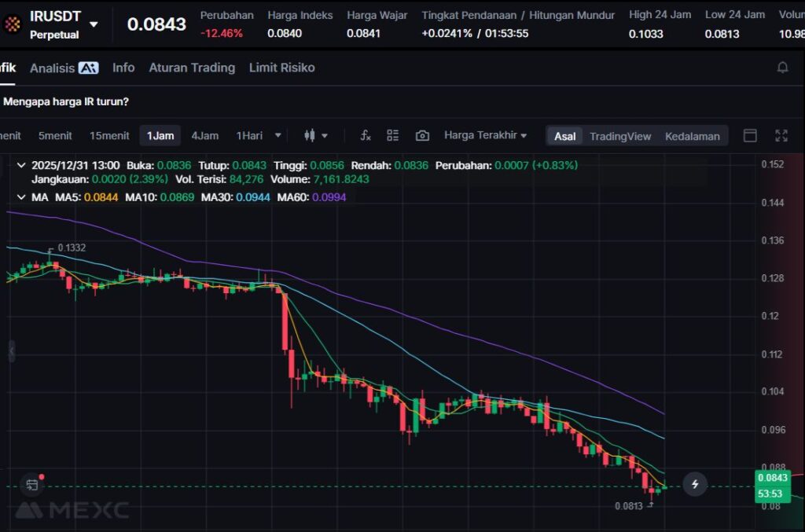Click the chart layout grid icon
The width and height of the screenshot is (805, 532).
click(x=393, y=135)
